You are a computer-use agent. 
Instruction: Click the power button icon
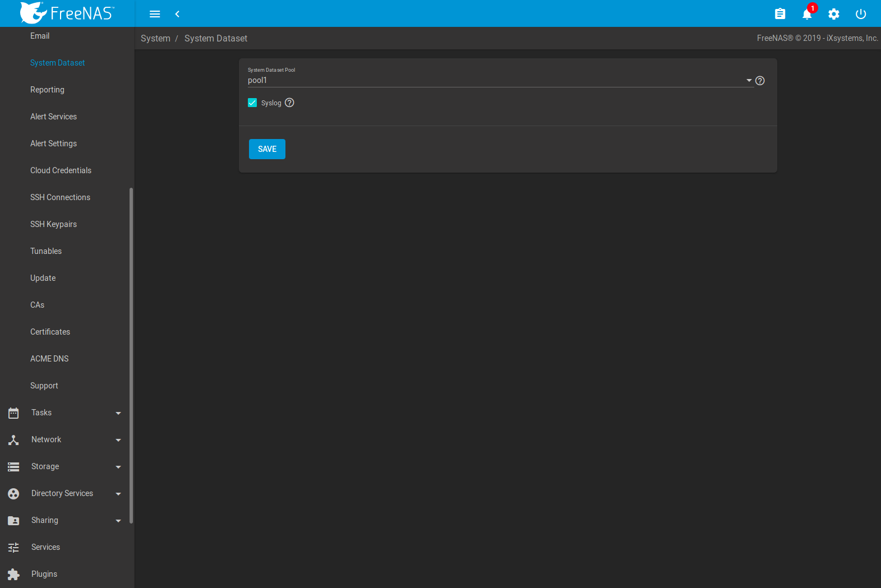(x=861, y=14)
